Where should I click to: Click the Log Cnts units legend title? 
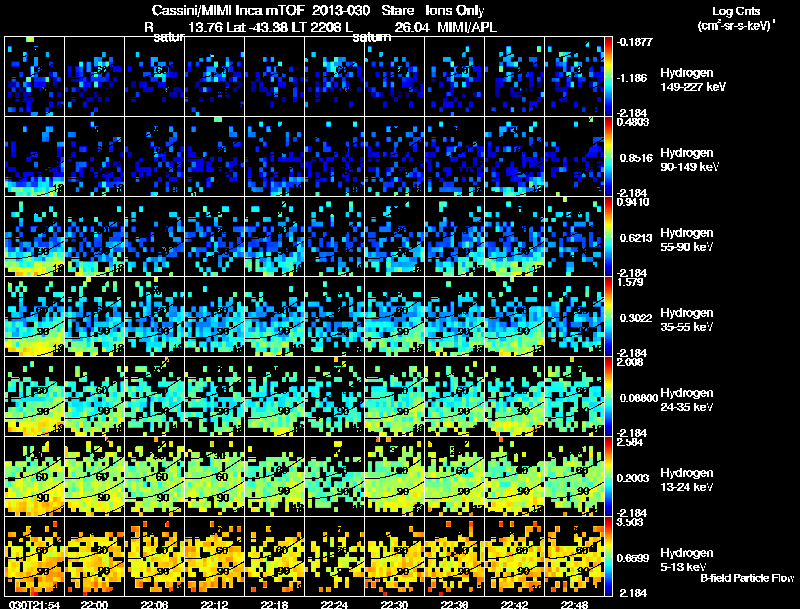point(736,18)
